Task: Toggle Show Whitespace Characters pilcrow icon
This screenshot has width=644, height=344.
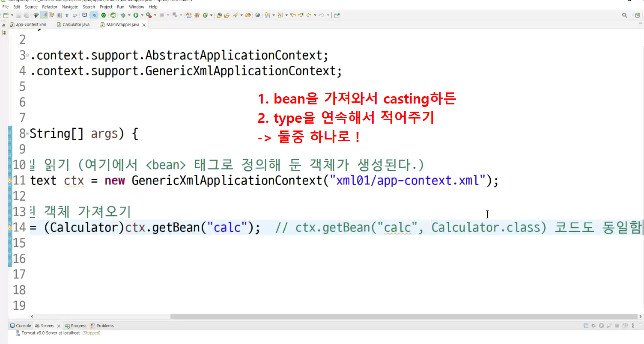Action: click(x=67, y=15)
